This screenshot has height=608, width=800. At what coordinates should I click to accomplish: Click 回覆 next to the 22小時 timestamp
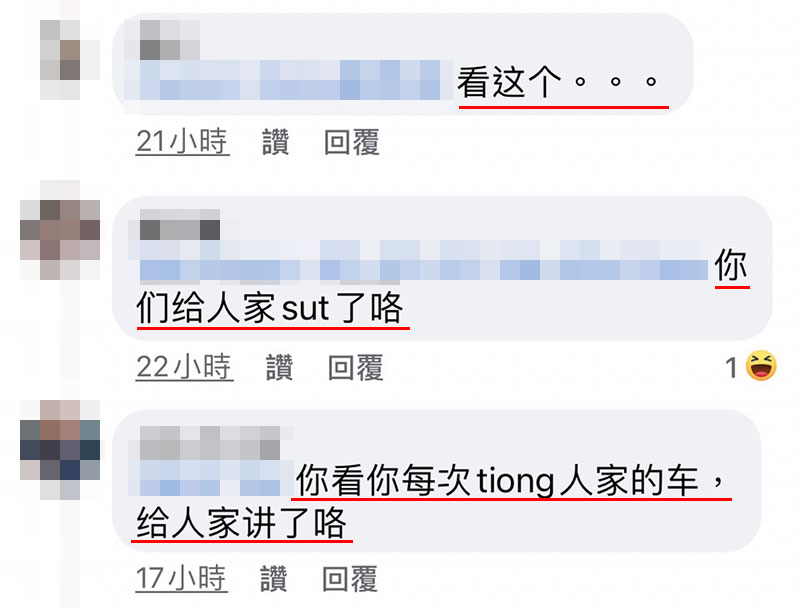point(356,367)
